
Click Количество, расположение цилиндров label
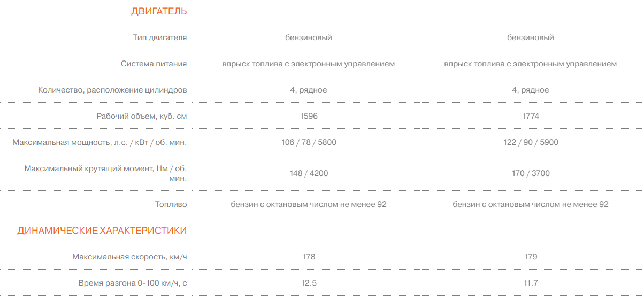pos(112,90)
